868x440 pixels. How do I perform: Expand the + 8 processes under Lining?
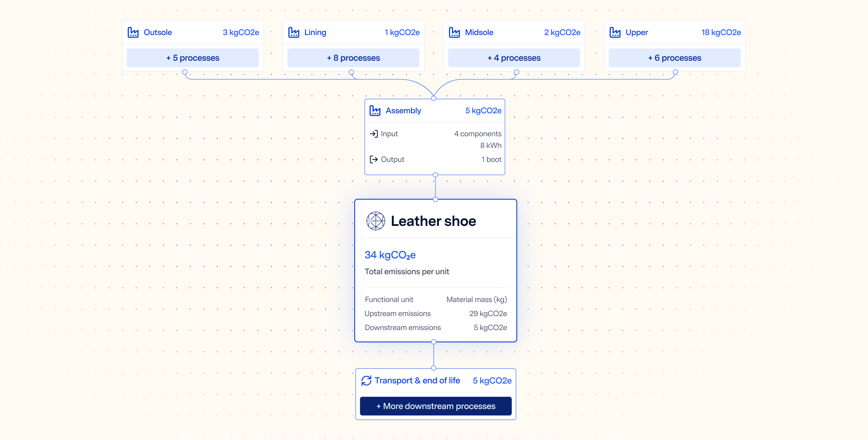[x=353, y=58]
